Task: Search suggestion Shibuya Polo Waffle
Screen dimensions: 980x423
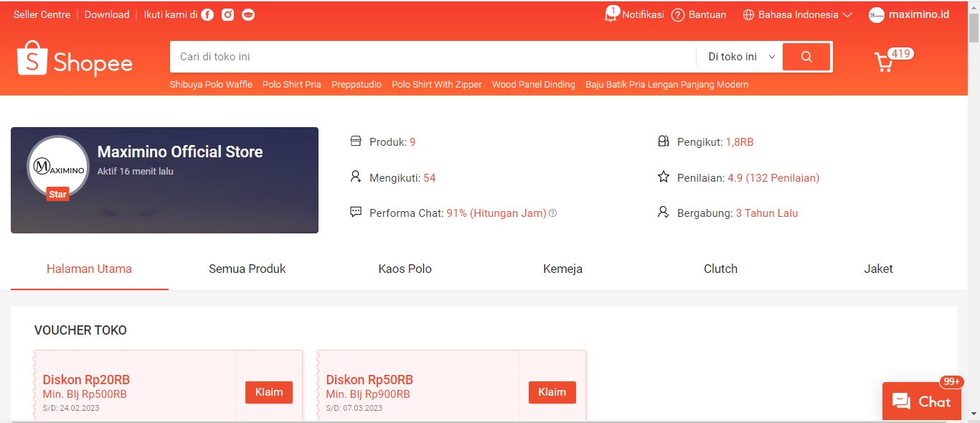Action: coord(211,85)
